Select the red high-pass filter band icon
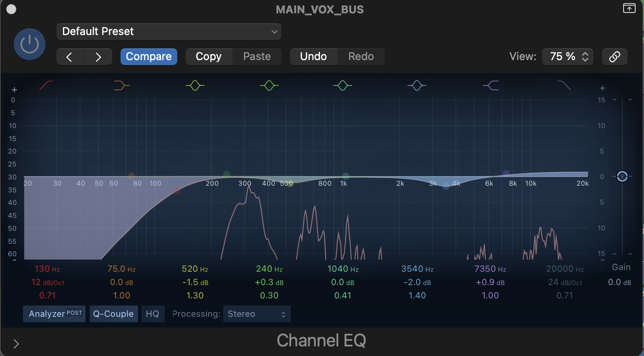 pos(46,86)
